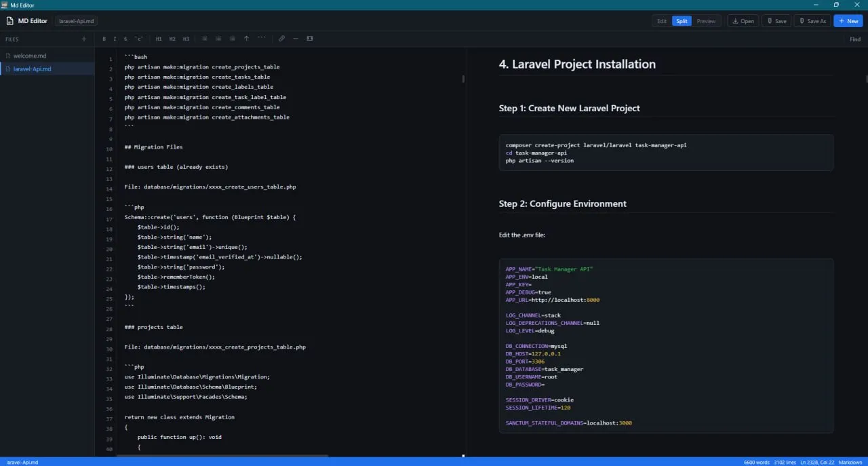868x466 pixels.
Task: Insert a horizontal rule
Action: (x=296, y=39)
